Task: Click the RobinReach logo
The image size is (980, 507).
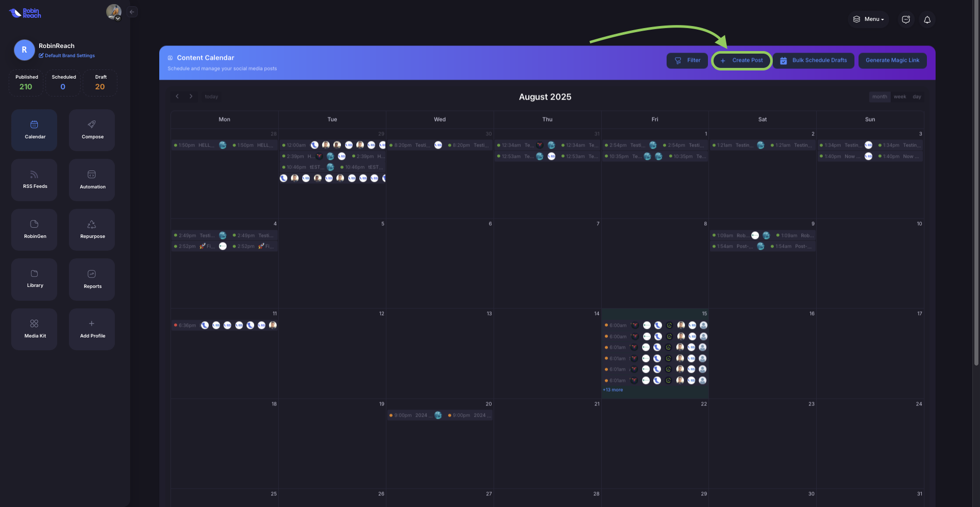Action: tap(25, 13)
